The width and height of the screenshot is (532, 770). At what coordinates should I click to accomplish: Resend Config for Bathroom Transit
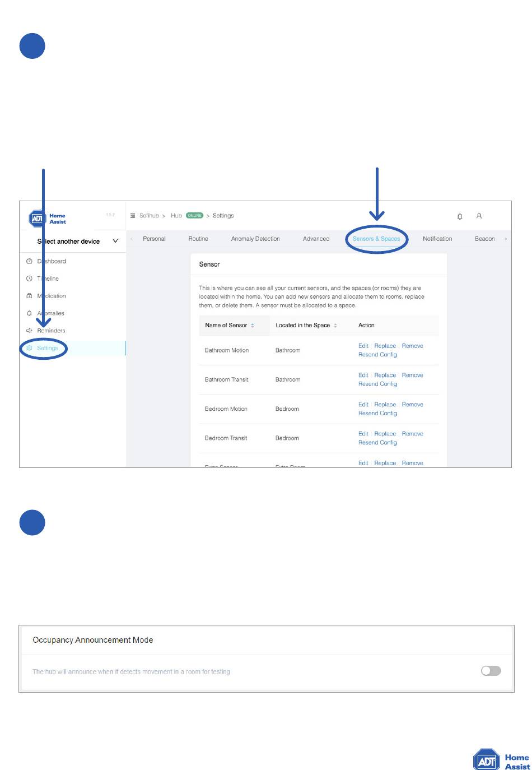pyautogui.click(x=377, y=384)
